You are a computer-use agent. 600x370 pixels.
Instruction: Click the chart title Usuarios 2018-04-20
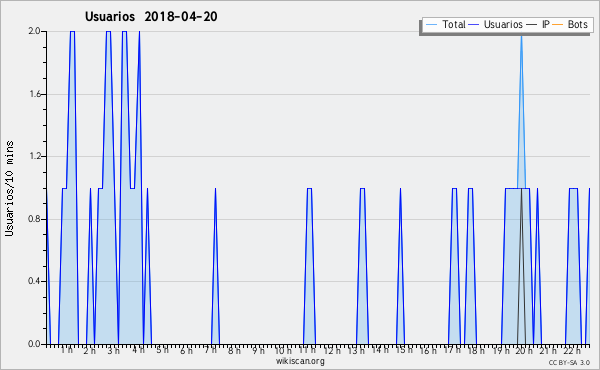(151, 16)
